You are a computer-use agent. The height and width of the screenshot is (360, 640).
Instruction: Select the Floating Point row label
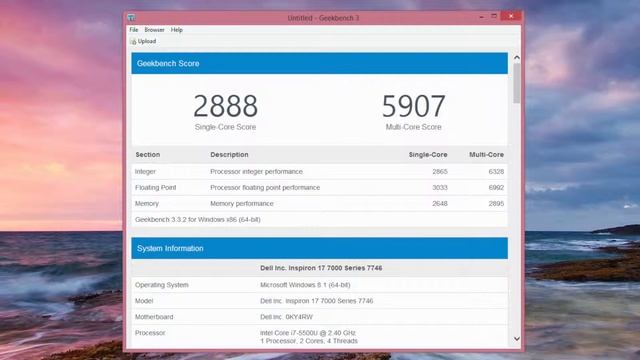[x=156, y=187]
